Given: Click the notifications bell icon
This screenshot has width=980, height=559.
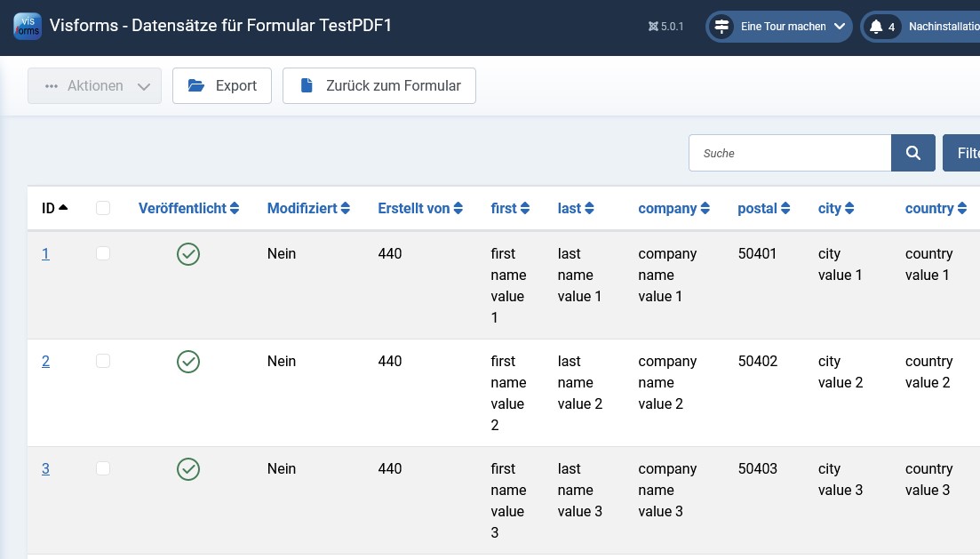Looking at the screenshot, I should click(876, 27).
